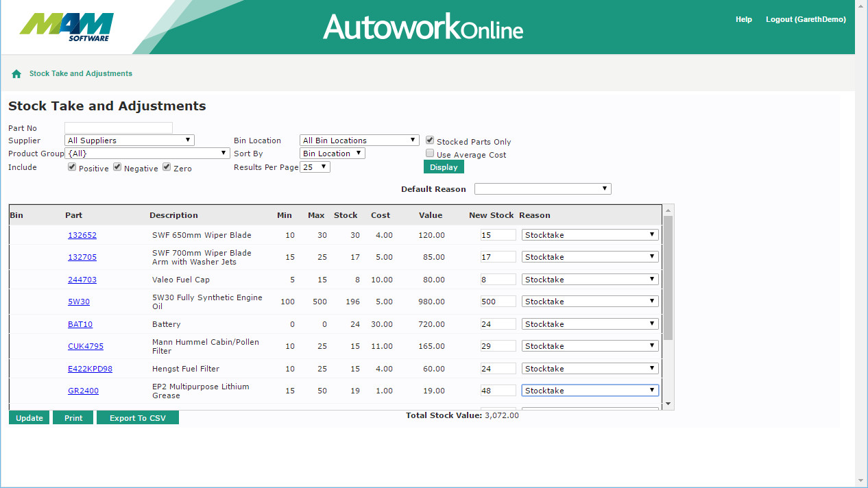Click the Part No input field
868x488 pixels.
tap(119, 128)
